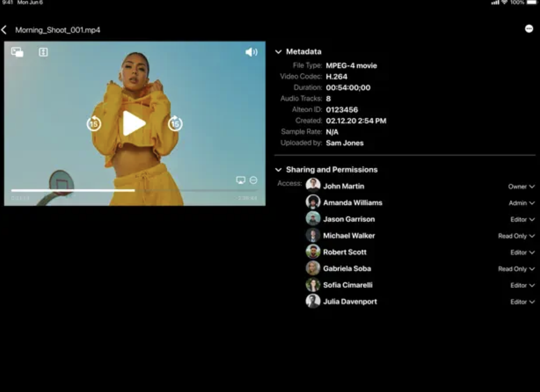Screen dimensions: 540x392
Task: Open Julia Davenport's Editor dropdown
Action: click(x=522, y=302)
